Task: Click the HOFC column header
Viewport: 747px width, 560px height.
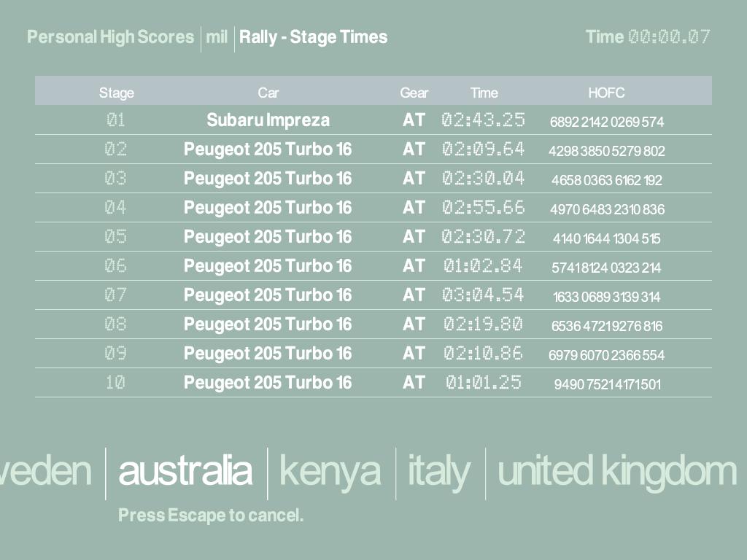Action: click(606, 93)
